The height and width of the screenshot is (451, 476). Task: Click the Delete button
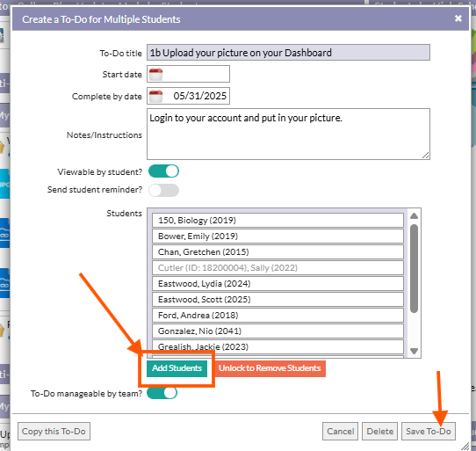coord(379,431)
